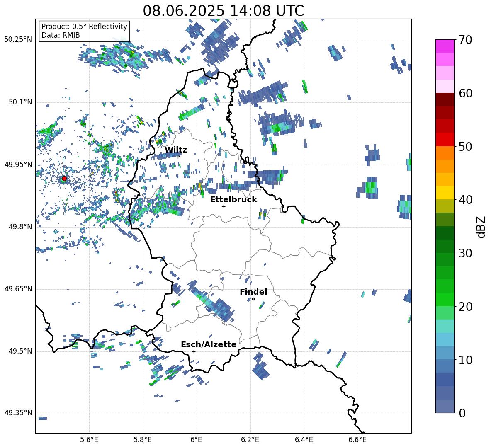Image resolution: width=491 pixels, height=448 pixels.
Task: Click the 30 tick on the colorbar
Action: 465,253
